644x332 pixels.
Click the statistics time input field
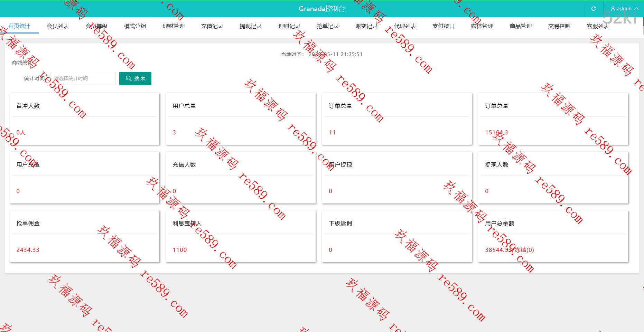pos(83,78)
